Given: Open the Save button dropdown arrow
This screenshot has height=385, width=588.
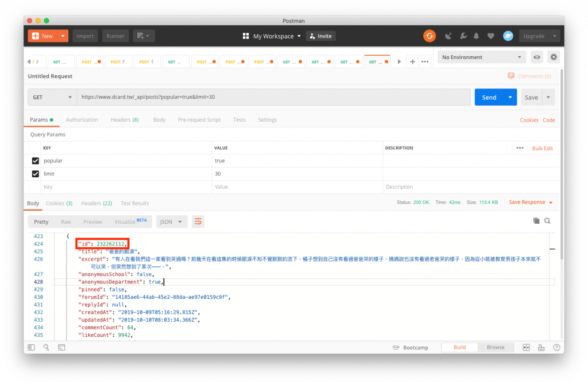Looking at the screenshot, I should 548,97.
